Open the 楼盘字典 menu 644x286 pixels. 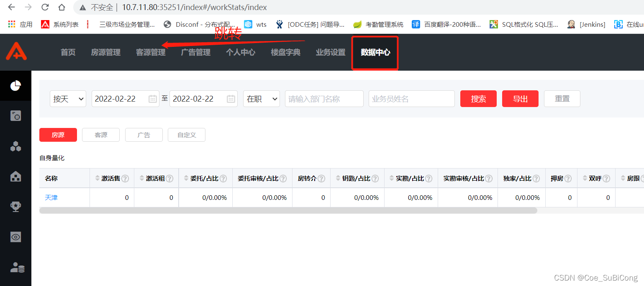[285, 52]
